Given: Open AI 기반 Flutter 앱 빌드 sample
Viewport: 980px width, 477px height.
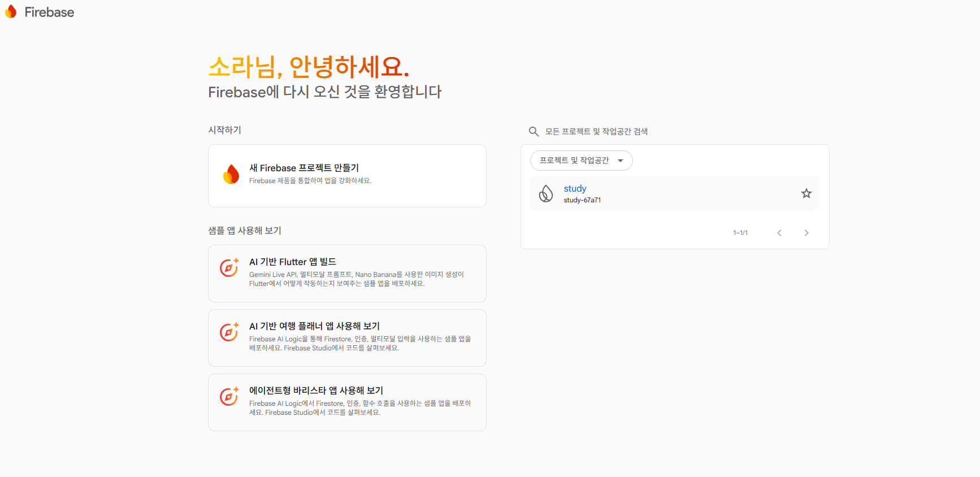Looking at the screenshot, I should click(347, 274).
